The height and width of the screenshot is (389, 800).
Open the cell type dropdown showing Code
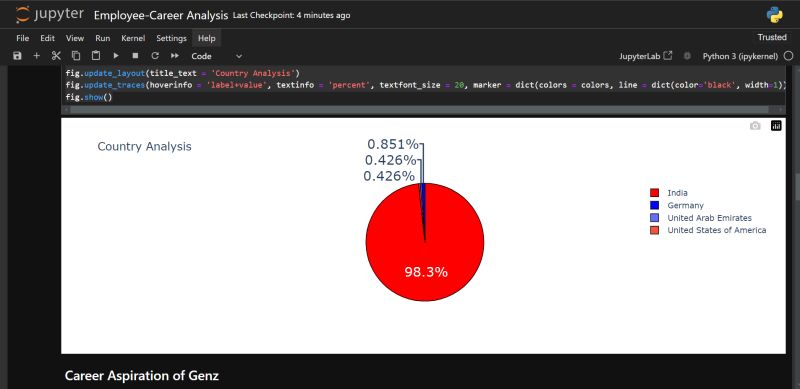click(x=216, y=56)
